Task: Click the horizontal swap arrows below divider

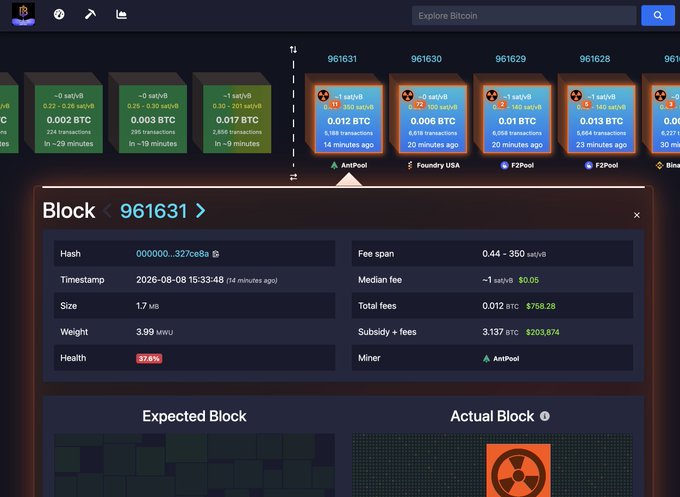Action: [x=294, y=177]
